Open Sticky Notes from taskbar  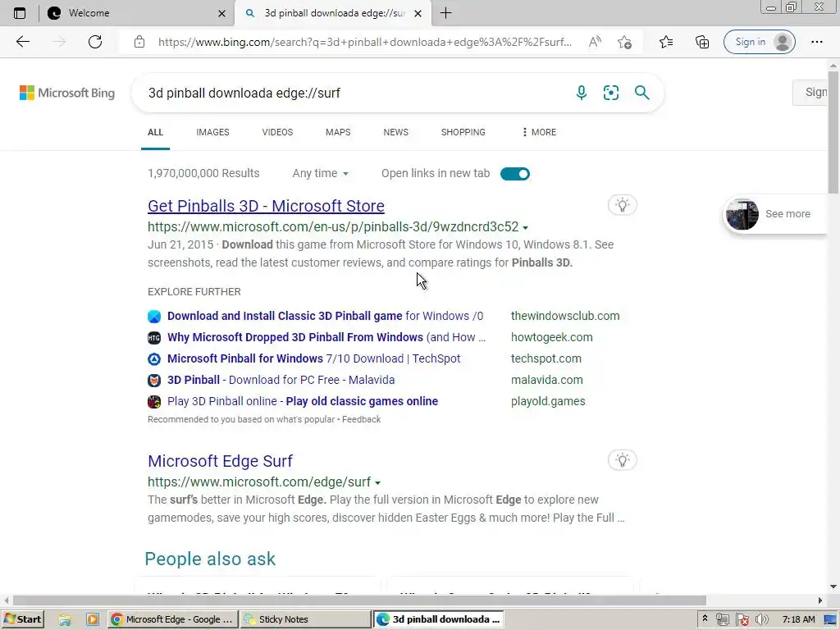(305, 619)
